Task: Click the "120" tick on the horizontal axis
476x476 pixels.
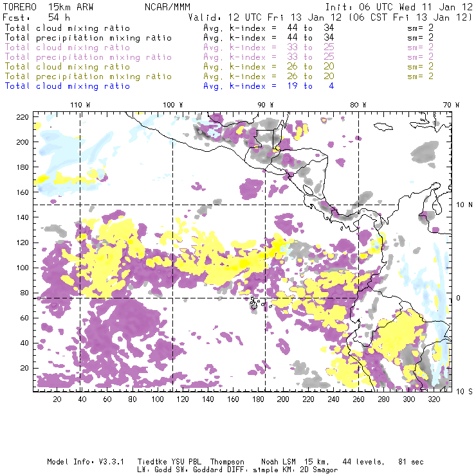Action: [183, 399]
